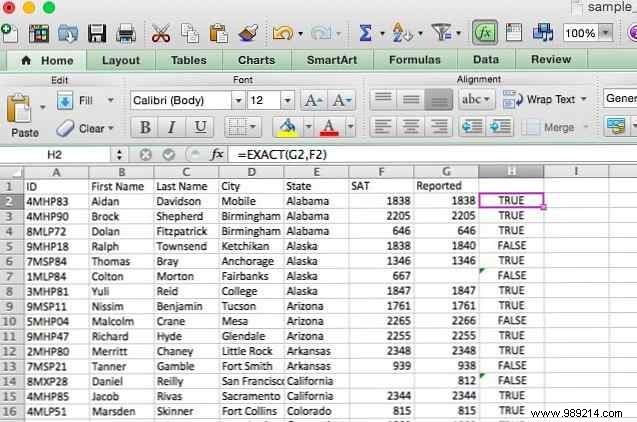
Task: Center text horizontally
Action: 411,127
